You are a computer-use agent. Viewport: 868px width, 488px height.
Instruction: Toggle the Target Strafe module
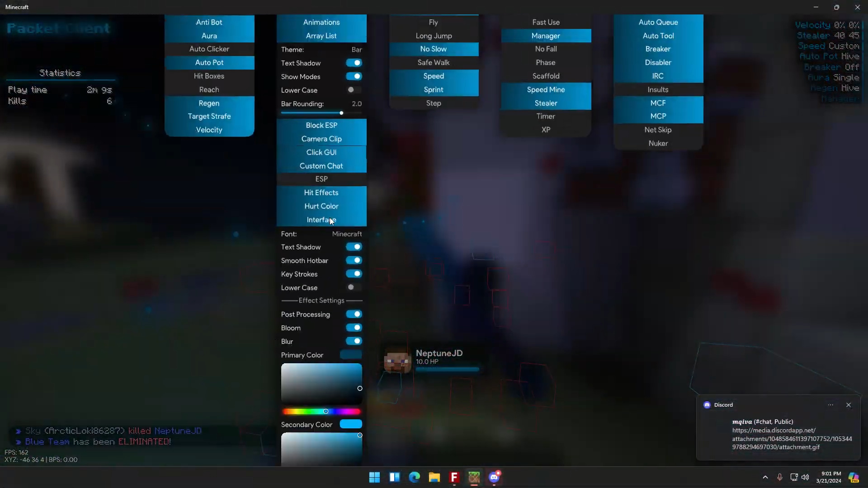209,116
